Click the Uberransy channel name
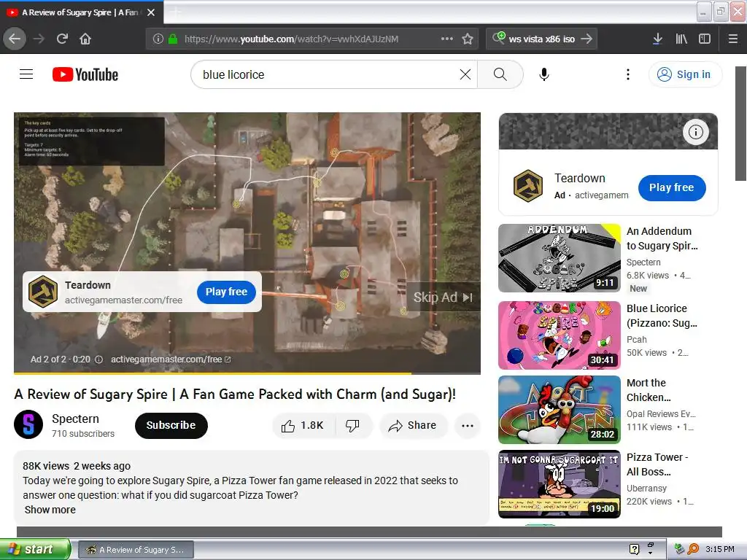Image resolution: width=747 pixels, height=560 pixels. (646, 489)
